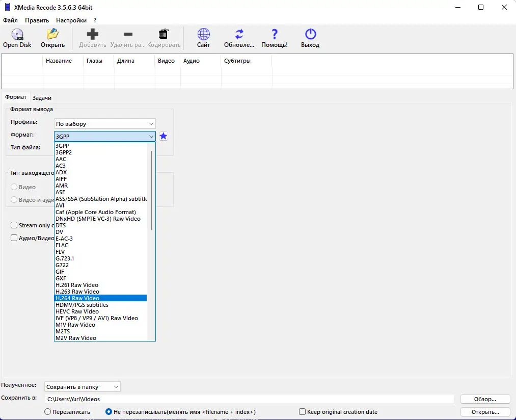Select 3GPP2 in format list
The width and height of the screenshot is (516, 420).
[x=100, y=152]
